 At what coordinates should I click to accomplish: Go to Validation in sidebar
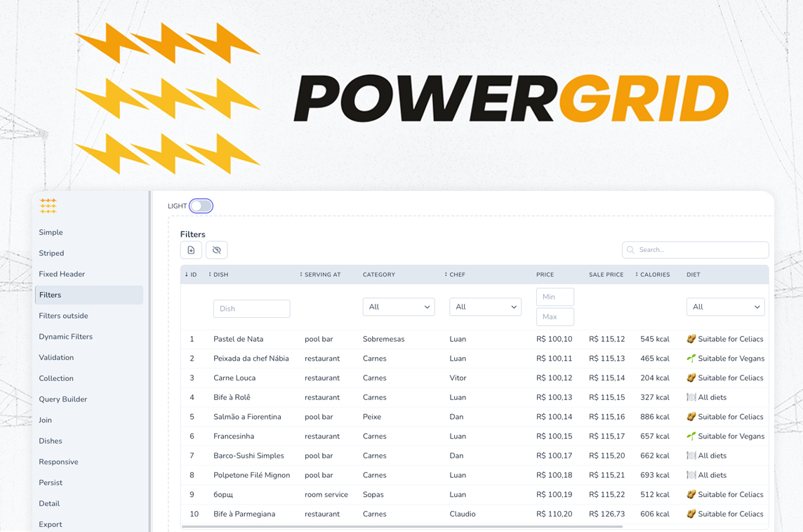pyautogui.click(x=56, y=357)
